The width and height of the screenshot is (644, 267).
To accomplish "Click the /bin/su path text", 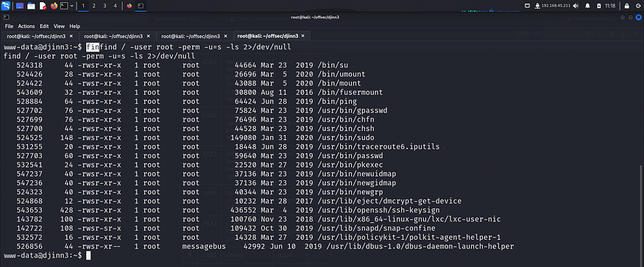I will [x=333, y=65].
